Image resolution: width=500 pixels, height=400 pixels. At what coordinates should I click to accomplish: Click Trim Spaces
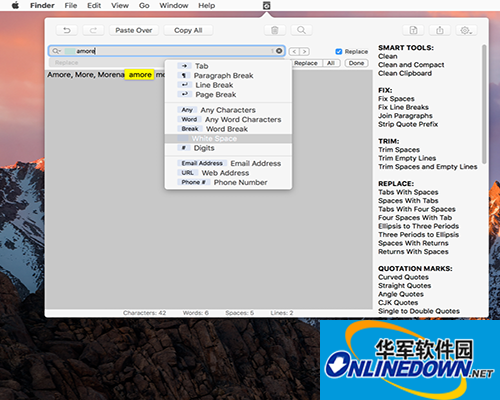(399, 150)
